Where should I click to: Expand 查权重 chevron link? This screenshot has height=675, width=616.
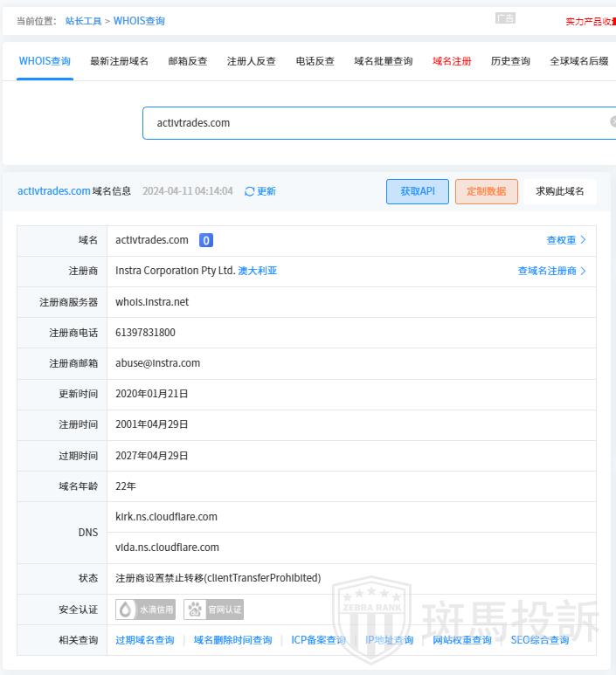566,240
